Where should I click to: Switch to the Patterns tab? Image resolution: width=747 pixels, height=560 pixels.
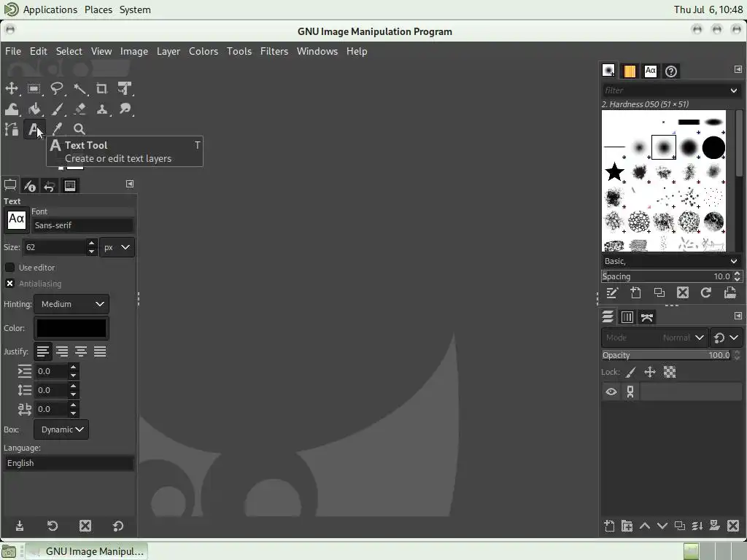click(630, 71)
